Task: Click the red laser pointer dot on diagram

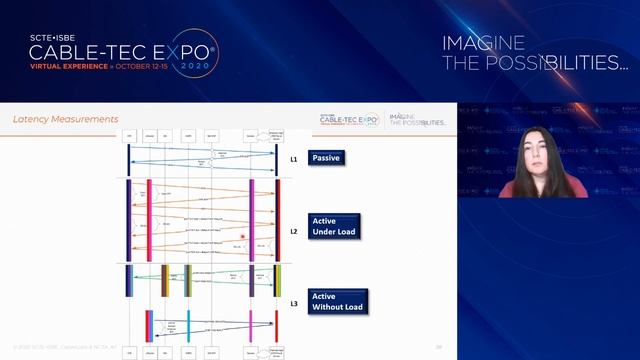Action: [x=242, y=236]
